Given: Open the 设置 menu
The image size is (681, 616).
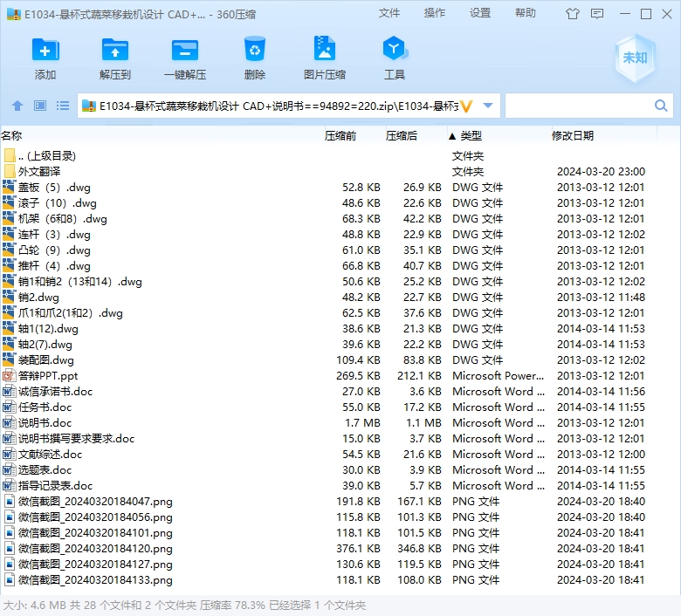Looking at the screenshot, I should pos(480,13).
